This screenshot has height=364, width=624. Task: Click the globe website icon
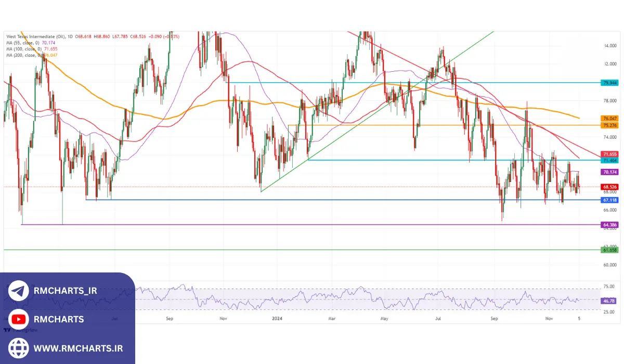19,347
